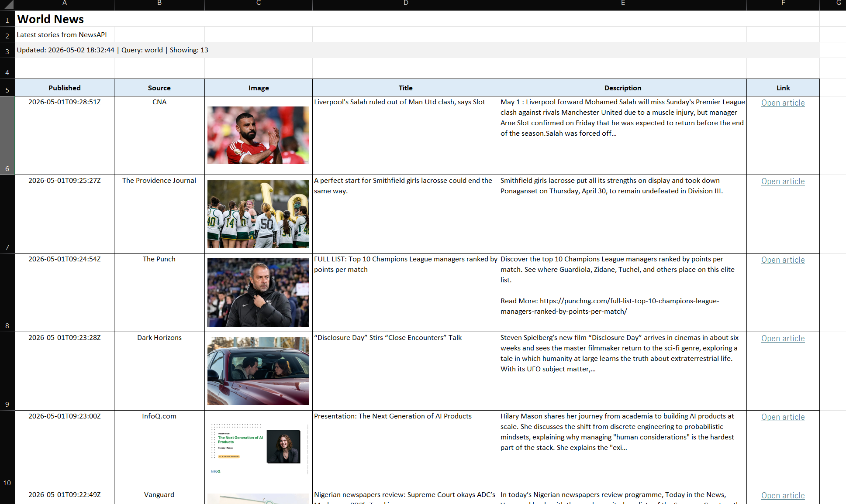The image size is (846, 504).
Task: Select the CNA source cell
Action: [159, 136]
